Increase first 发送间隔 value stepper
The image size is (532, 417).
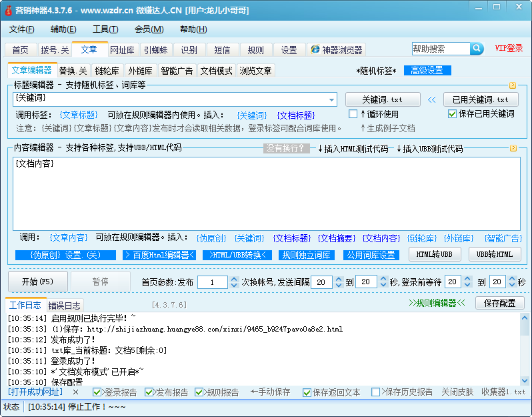[338, 279]
